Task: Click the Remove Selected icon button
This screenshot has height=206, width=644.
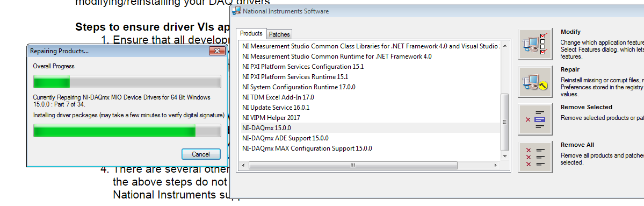Action: click(535, 119)
